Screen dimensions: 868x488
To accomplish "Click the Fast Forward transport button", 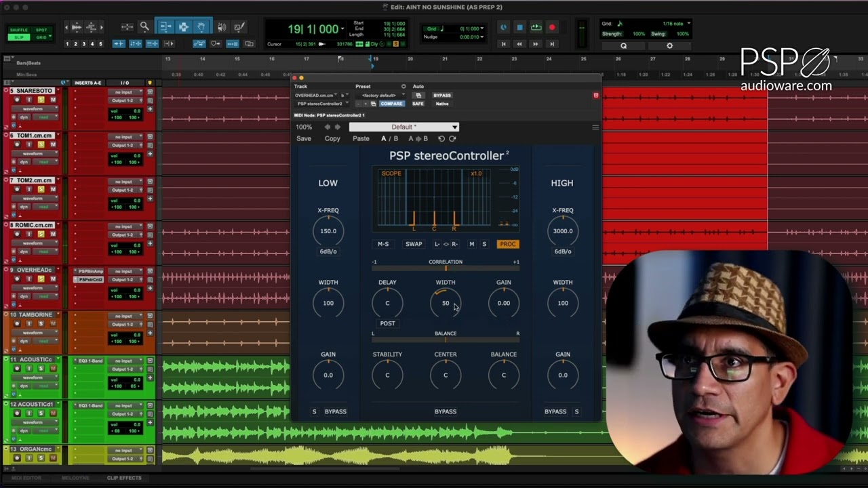I will [x=536, y=44].
